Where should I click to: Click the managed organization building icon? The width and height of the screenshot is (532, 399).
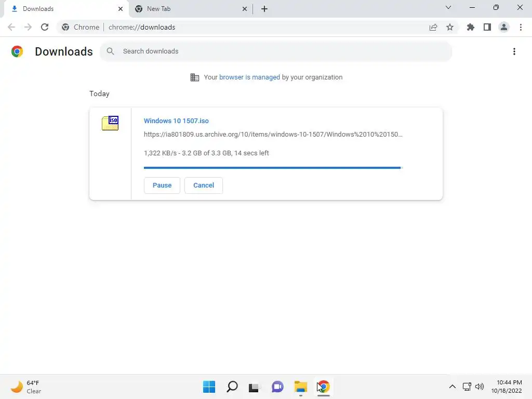[x=195, y=77]
